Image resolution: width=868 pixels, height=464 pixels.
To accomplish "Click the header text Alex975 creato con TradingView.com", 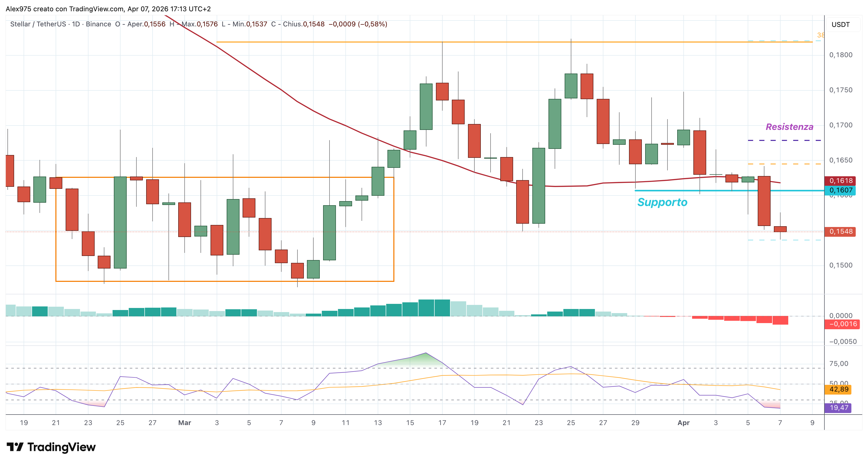I will click(65, 9).
